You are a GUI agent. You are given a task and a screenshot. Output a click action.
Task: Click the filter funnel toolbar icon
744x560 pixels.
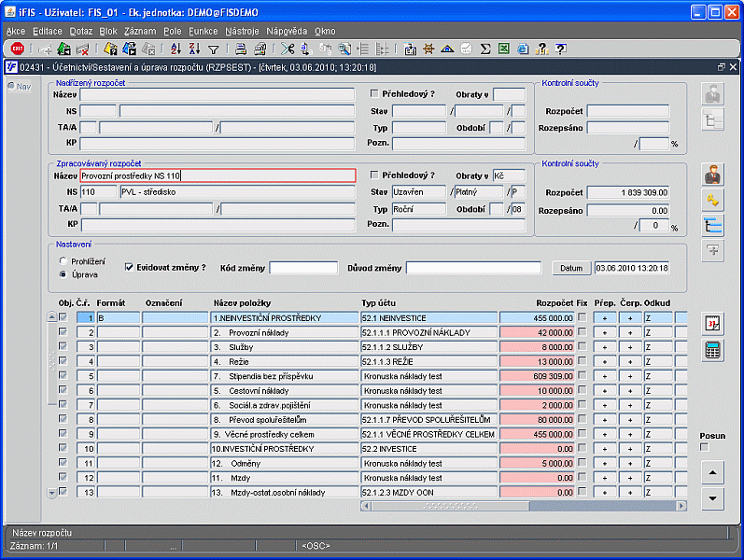point(213,49)
